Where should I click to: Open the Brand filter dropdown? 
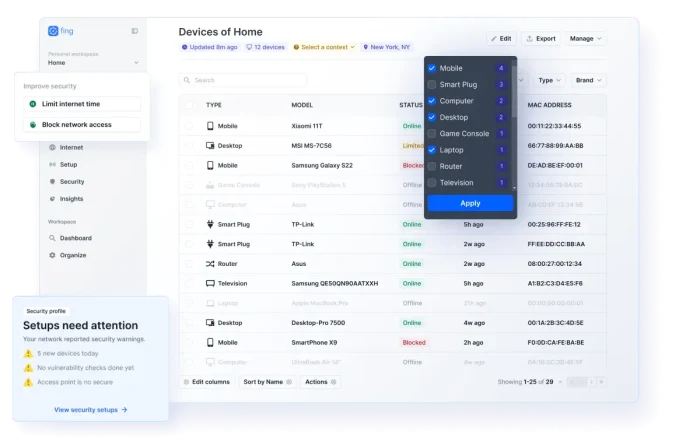point(588,80)
